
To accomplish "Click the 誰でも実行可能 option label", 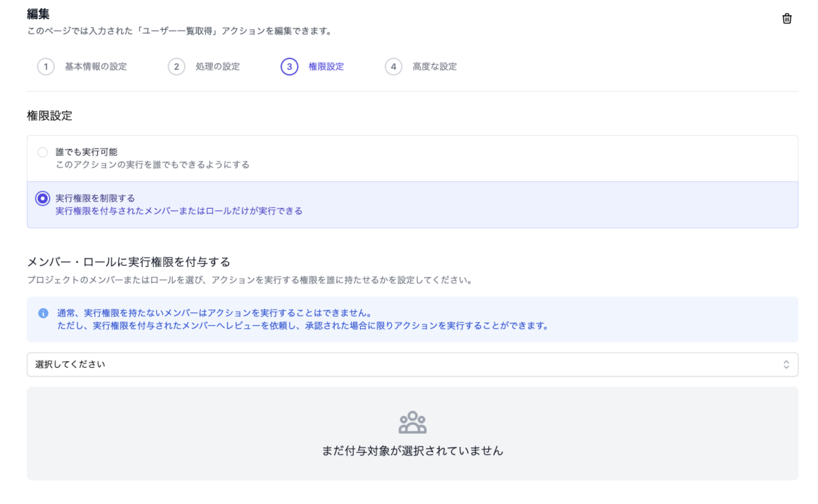I will click(86, 152).
